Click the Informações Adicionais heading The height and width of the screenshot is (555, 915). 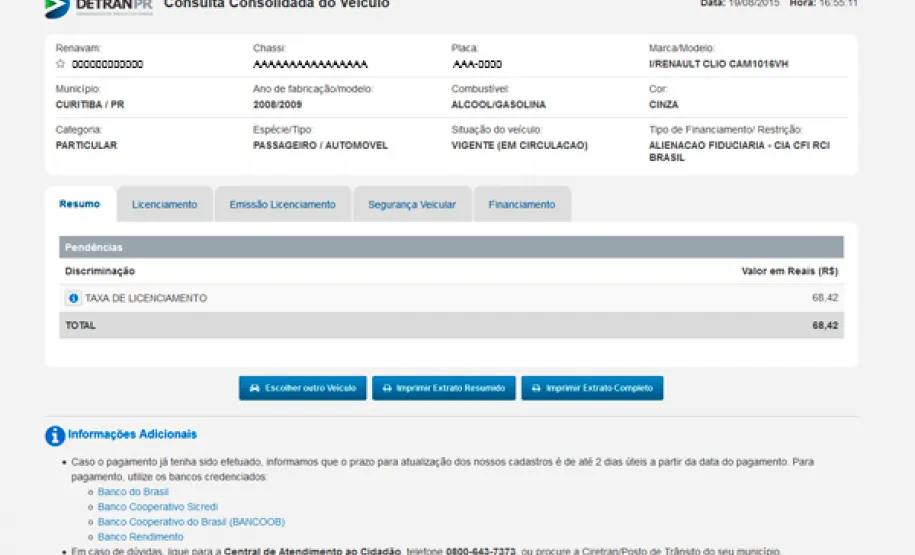[x=132, y=434]
